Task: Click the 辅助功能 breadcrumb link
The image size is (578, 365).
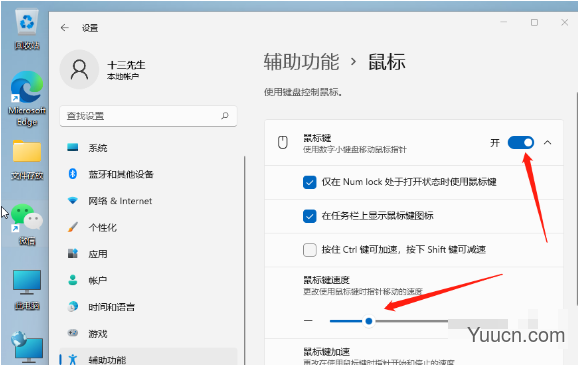Action: pos(301,62)
